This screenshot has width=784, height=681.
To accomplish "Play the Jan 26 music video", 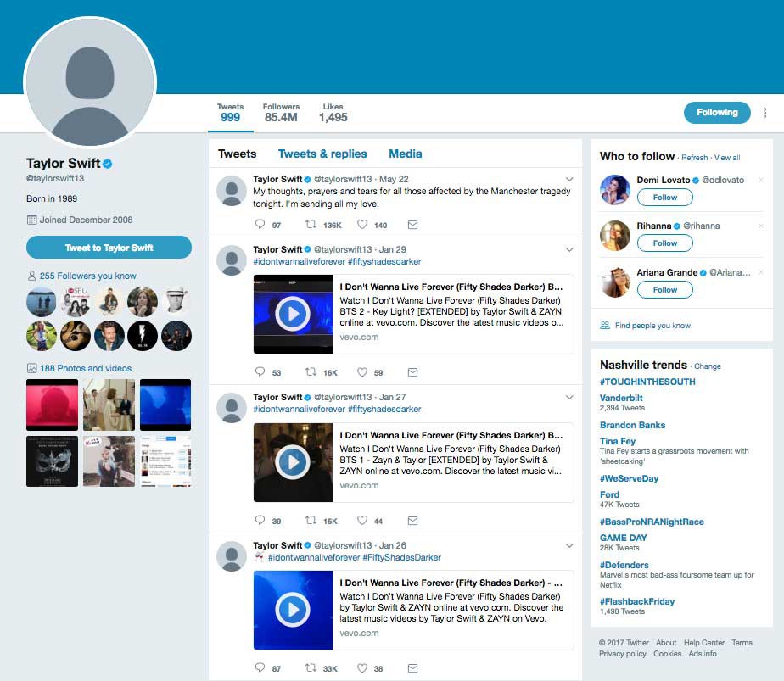I will coord(293,610).
